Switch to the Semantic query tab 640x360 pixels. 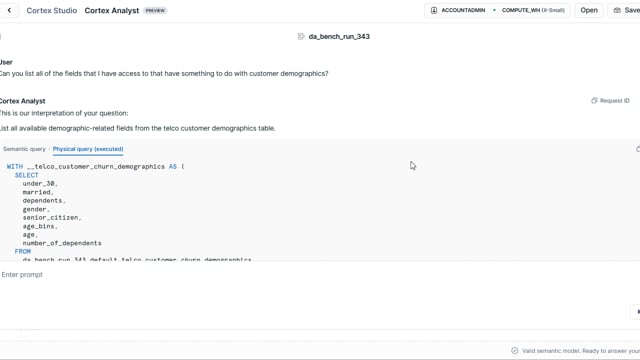[x=24, y=149]
